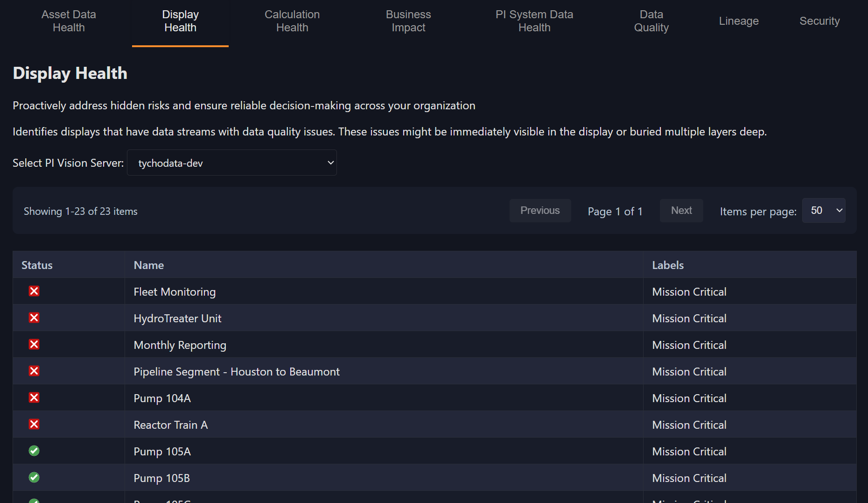
Task: Switch to Asset Data Health tab
Action: coord(69,21)
